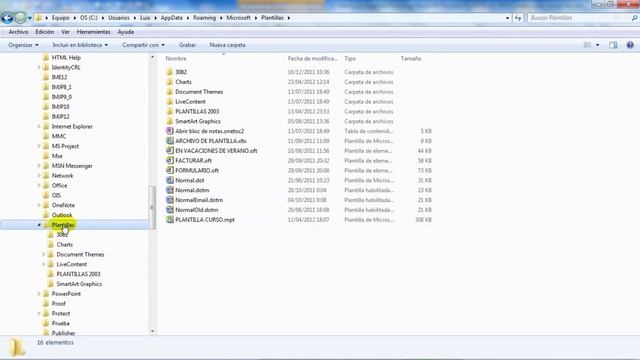Screen dimensions: 640x360
Task: Click the icon of EN VACACIONES DE VERANO.oft
Action: [170, 150]
